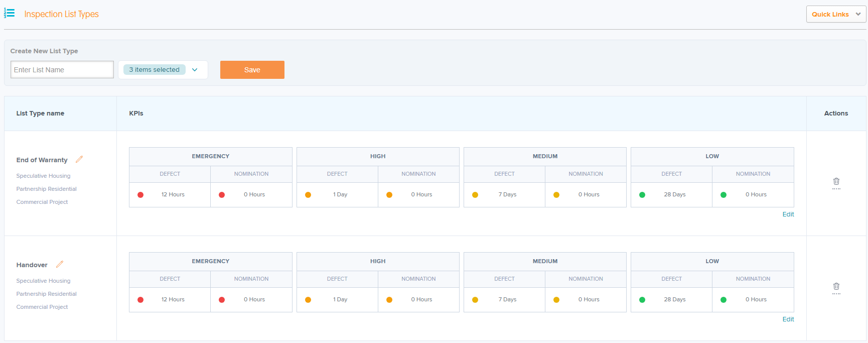Click the 7 Days value in End of Warranty
Screen dimensions: 868x343
coord(507,194)
